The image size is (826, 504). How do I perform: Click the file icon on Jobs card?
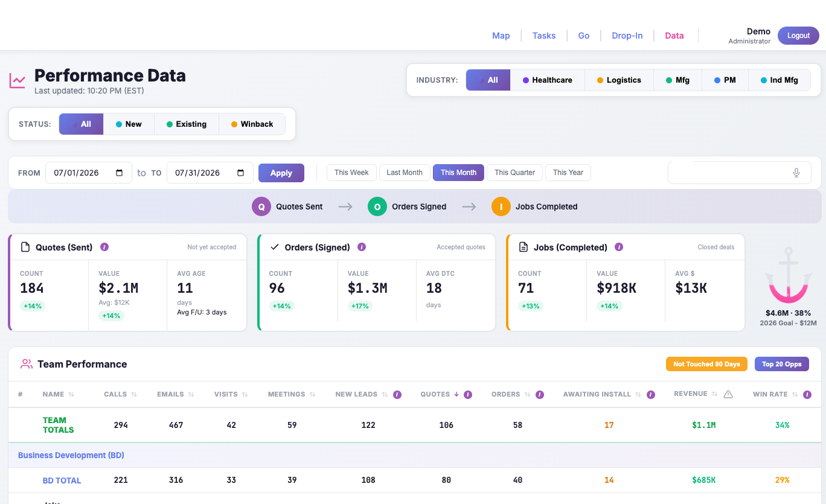523,247
